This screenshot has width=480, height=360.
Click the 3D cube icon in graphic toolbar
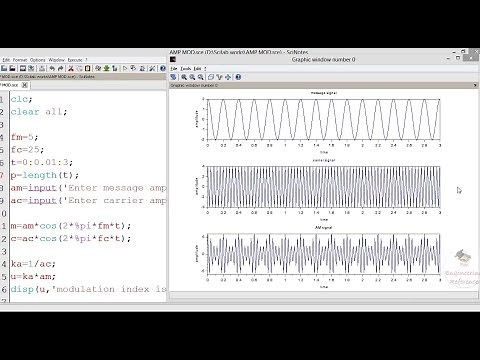[x=211, y=77]
